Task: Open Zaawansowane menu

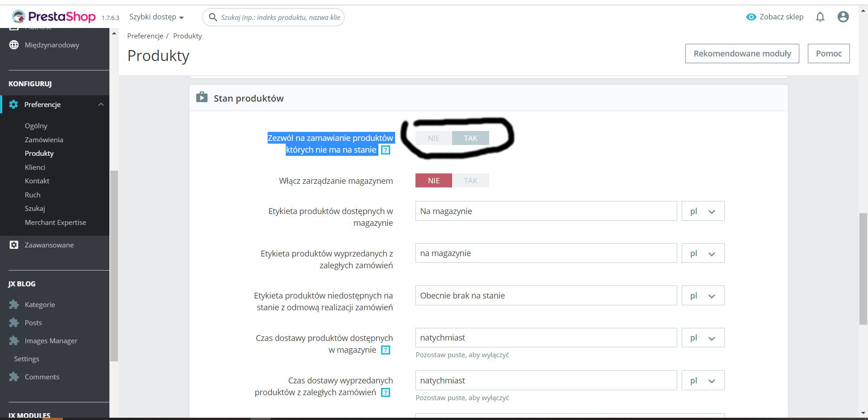Action: pyautogui.click(x=49, y=245)
